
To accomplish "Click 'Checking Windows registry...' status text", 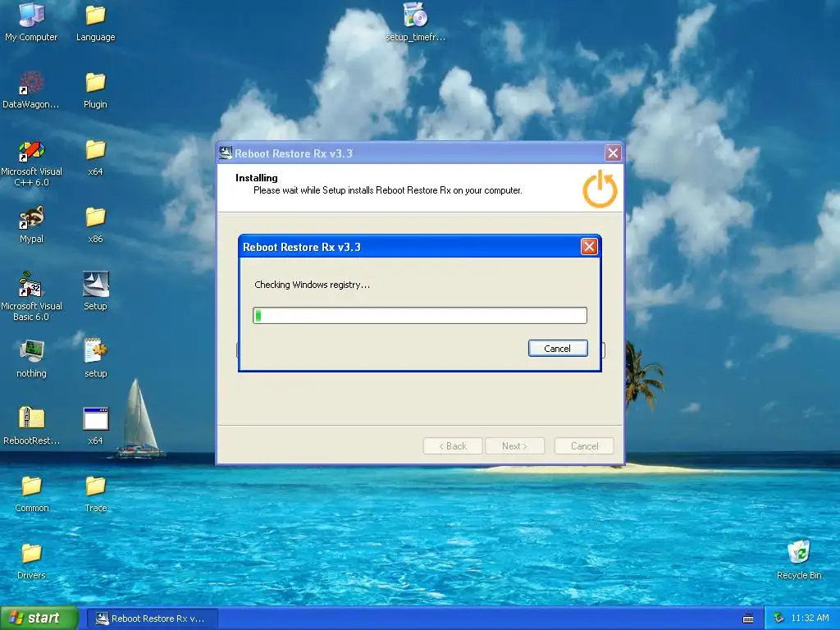I will (x=312, y=285).
